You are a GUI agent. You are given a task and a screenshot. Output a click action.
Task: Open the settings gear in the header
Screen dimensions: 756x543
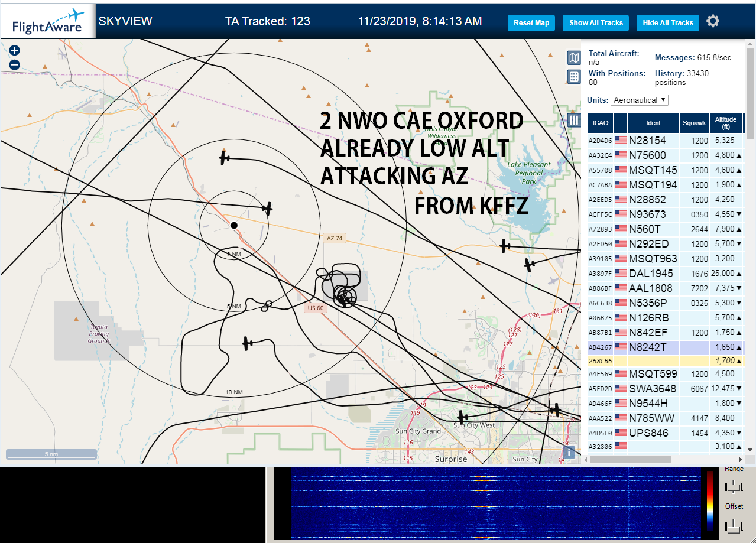[713, 21]
